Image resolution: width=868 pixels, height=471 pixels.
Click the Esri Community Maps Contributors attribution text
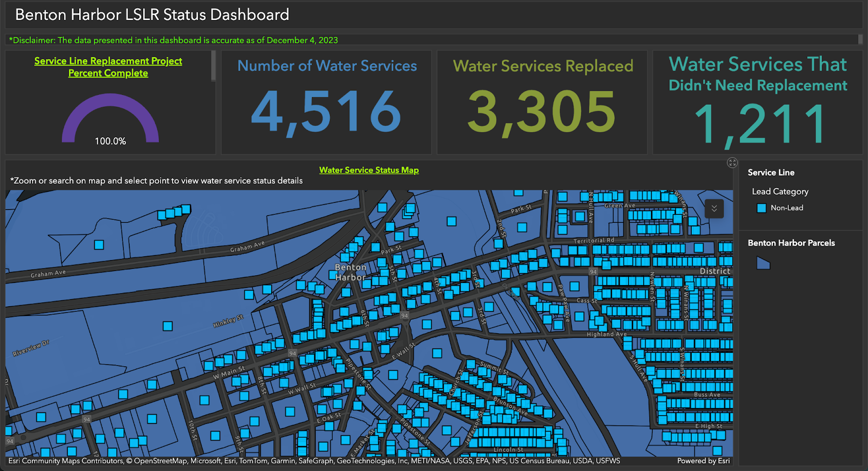click(x=65, y=461)
